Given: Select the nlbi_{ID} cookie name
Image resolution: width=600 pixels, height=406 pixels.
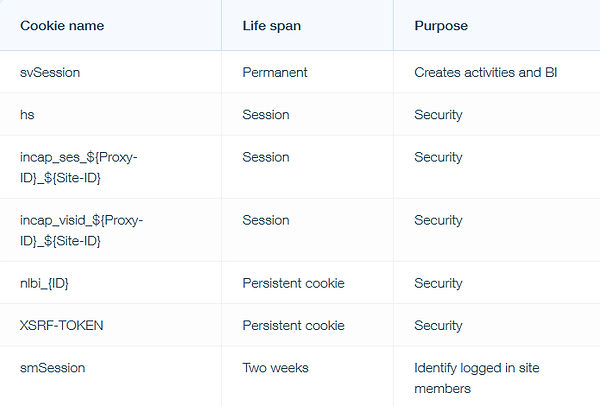Looking at the screenshot, I should point(44,283).
